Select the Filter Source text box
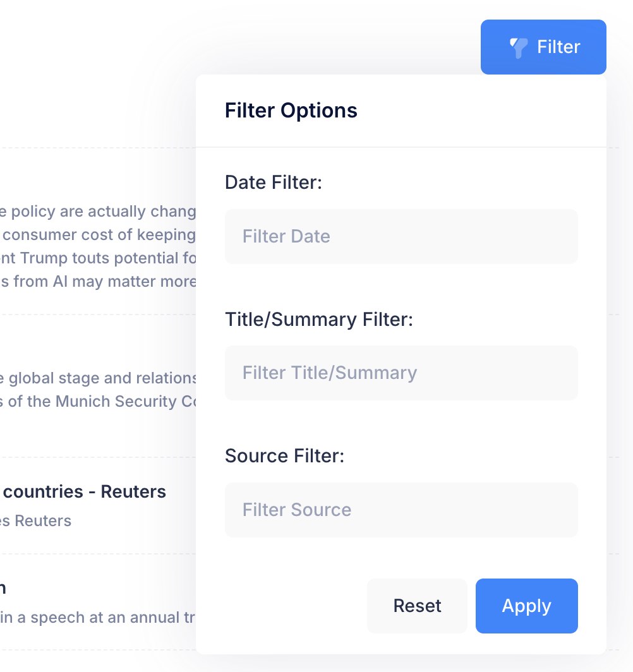Viewport: 633px width, 672px height. (401, 510)
